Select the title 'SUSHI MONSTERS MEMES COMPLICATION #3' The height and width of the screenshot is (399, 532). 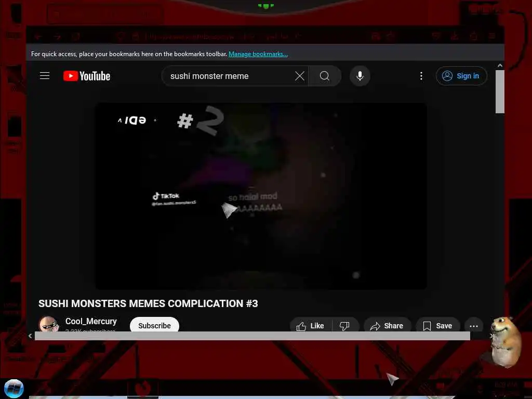[148, 303]
